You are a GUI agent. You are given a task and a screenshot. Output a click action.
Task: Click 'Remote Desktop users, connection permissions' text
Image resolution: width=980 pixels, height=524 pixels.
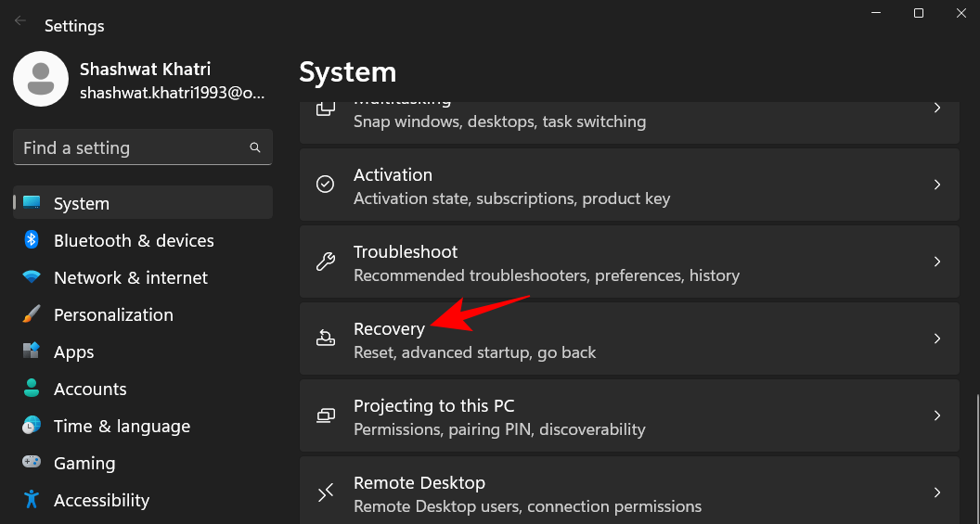pos(527,506)
